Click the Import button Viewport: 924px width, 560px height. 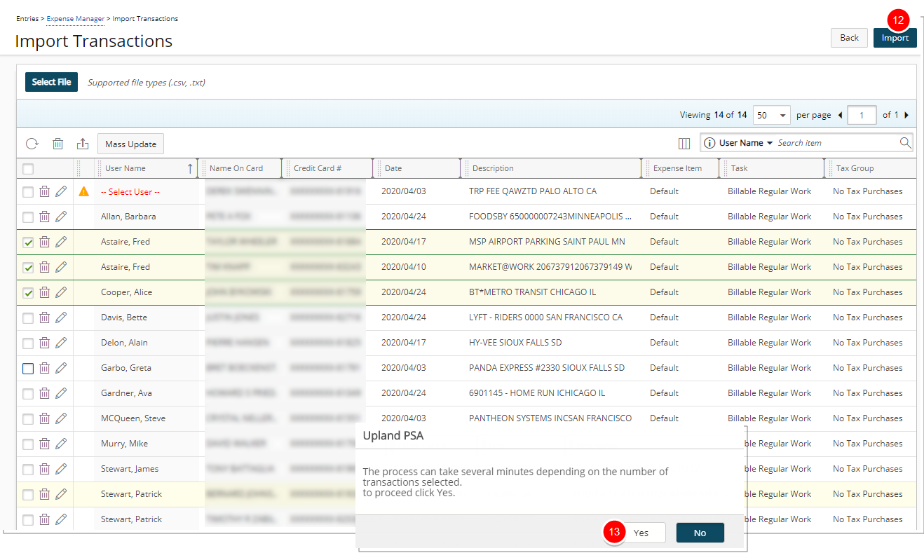point(895,38)
